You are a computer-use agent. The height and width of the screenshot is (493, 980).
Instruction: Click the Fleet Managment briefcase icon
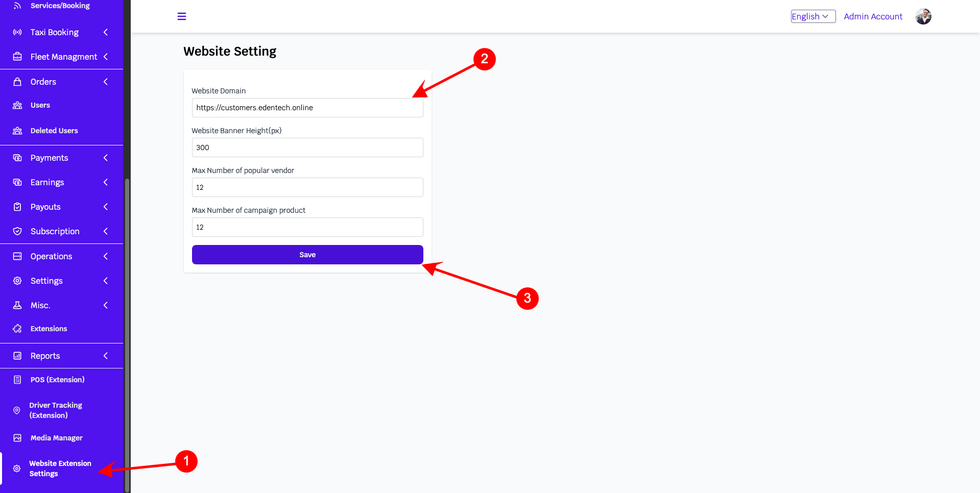17,57
